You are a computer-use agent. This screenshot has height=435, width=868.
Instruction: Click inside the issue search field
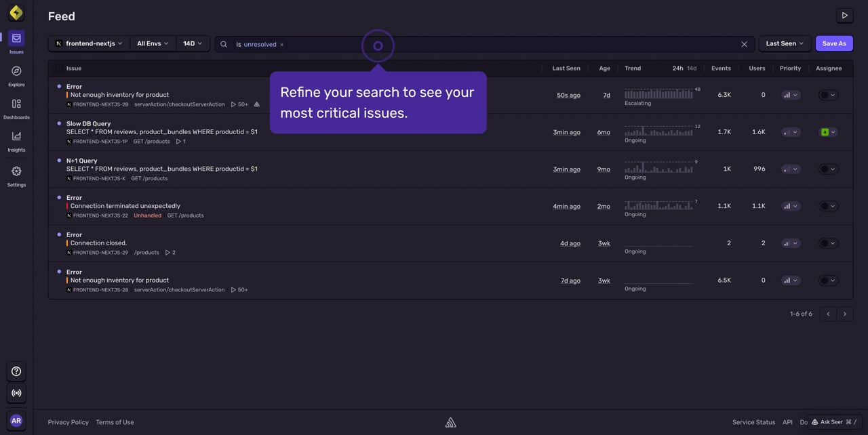[509, 44]
